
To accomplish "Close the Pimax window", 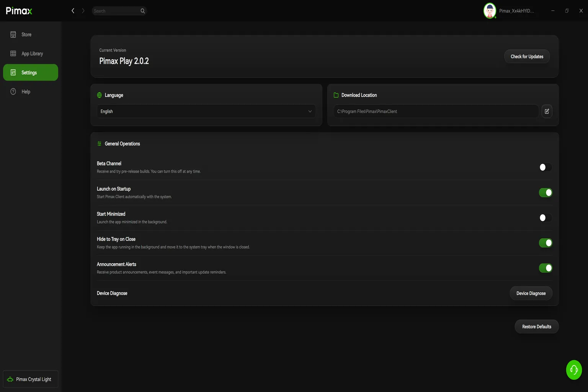I will 581,11.
